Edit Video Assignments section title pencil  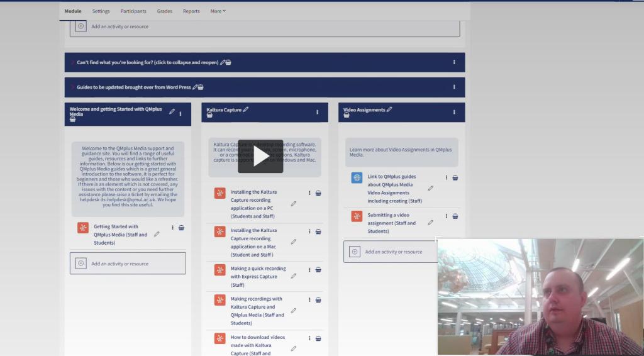[389, 109]
